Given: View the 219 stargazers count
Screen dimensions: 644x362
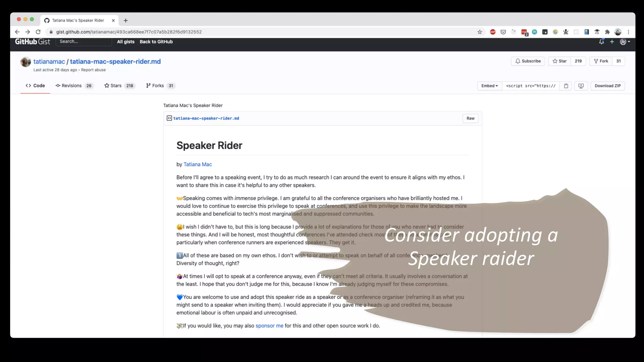Looking at the screenshot, I should point(578,61).
